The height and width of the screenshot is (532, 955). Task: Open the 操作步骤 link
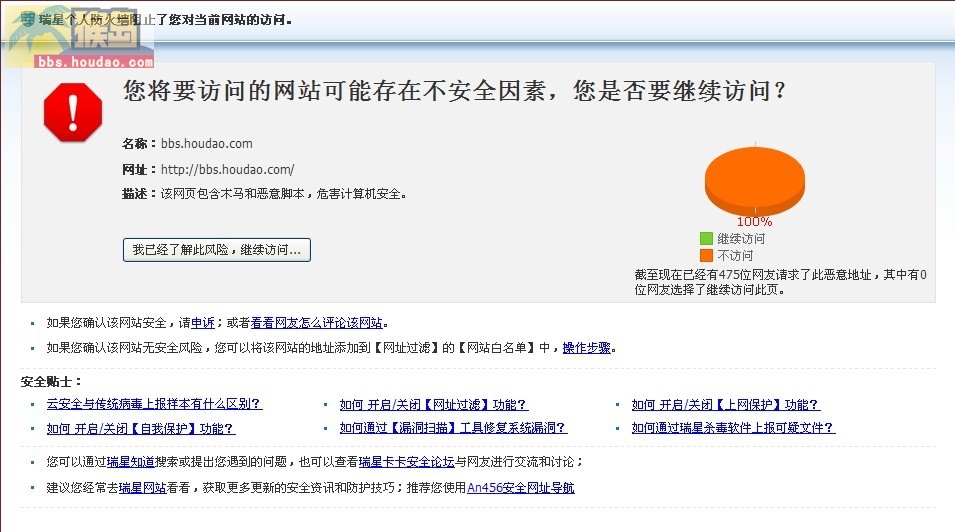tap(587, 348)
